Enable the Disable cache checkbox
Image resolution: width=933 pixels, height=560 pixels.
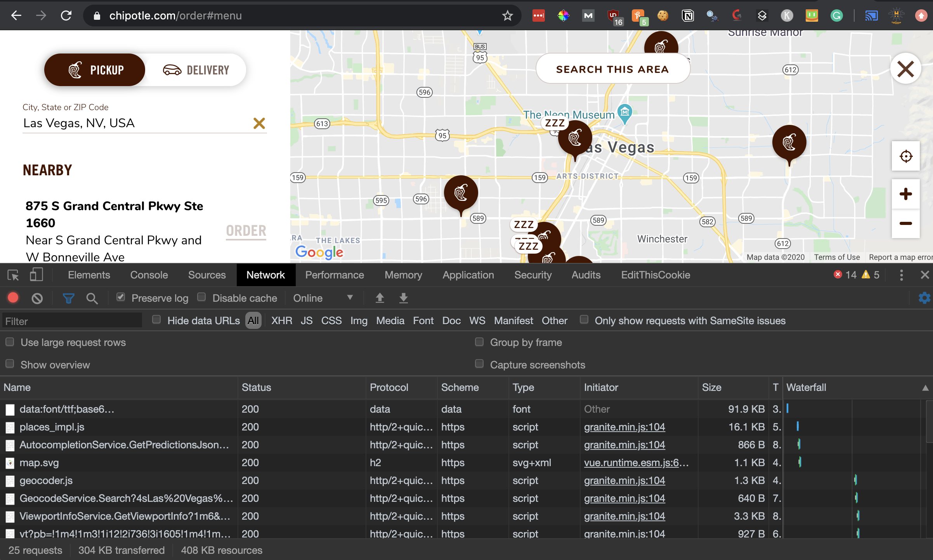tap(202, 297)
